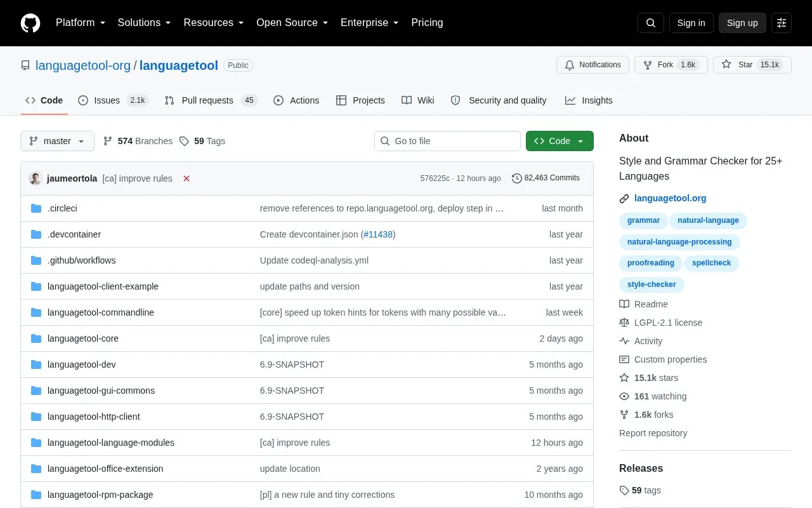The height and width of the screenshot is (508, 812).
Task: Click the eye icon beside 161 watching
Action: pos(624,396)
